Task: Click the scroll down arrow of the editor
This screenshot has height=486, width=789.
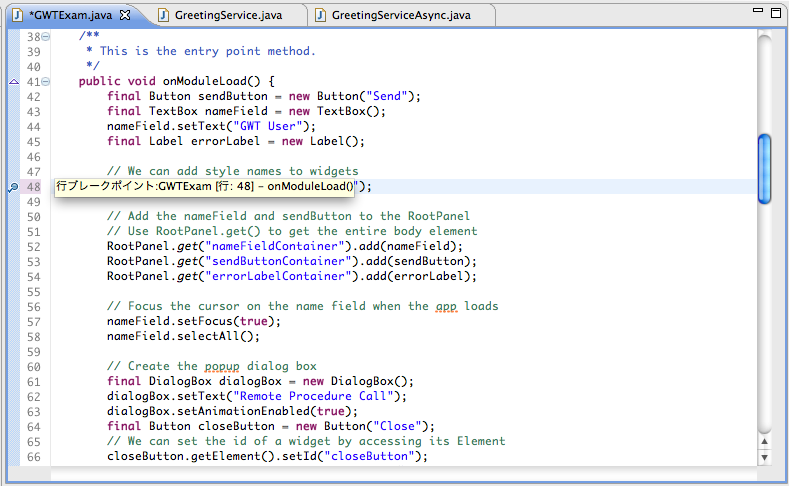Action: [765, 458]
